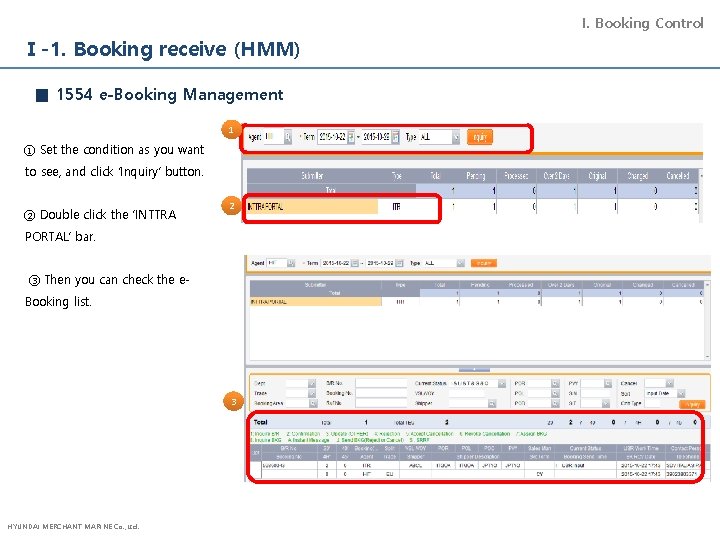Click Over 2 Days header in bottom screenshot
The image size is (720, 540).
point(561,285)
